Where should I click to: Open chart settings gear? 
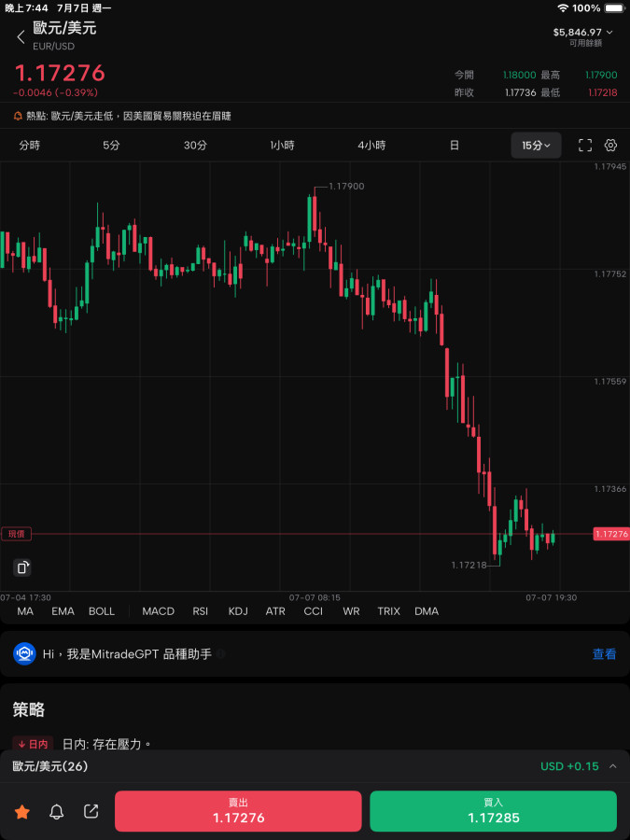pyautogui.click(x=611, y=146)
